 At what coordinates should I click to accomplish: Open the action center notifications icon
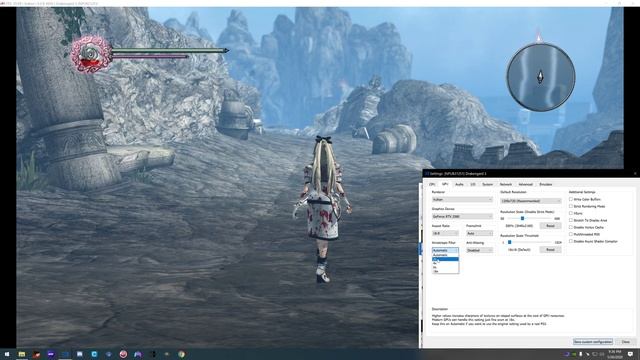(631, 354)
